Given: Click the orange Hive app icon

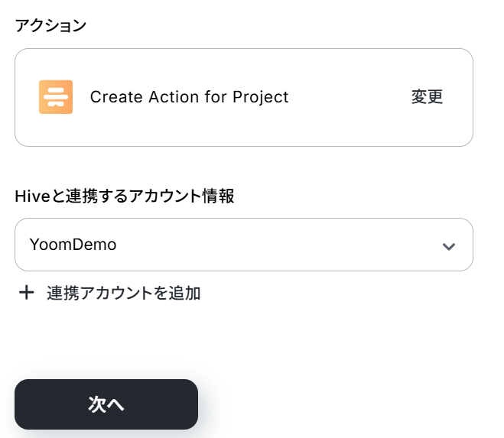Looking at the screenshot, I should pyautogui.click(x=56, y=97).
